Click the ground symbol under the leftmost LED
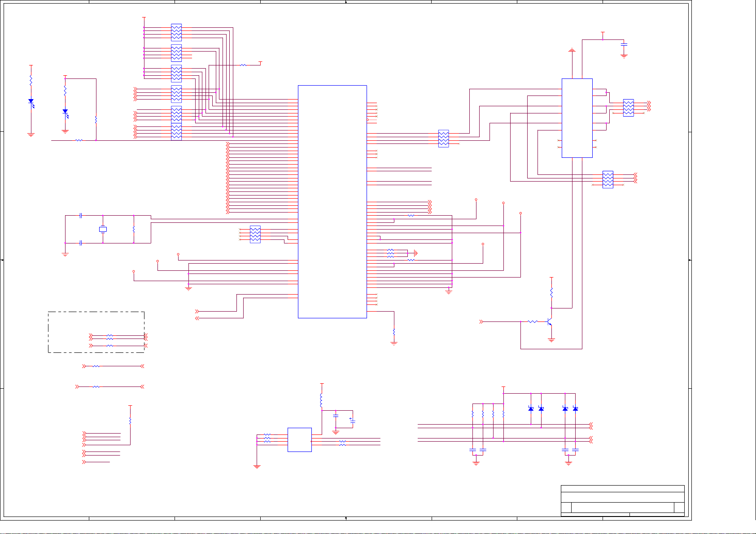This screenshot has height=534, width=756. coord(31,135)
